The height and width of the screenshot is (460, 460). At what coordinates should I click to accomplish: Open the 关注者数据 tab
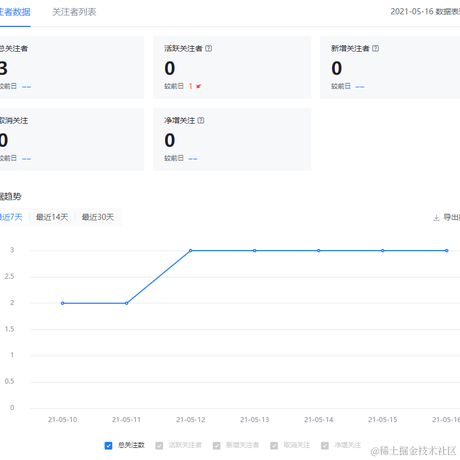pos(15,12)
